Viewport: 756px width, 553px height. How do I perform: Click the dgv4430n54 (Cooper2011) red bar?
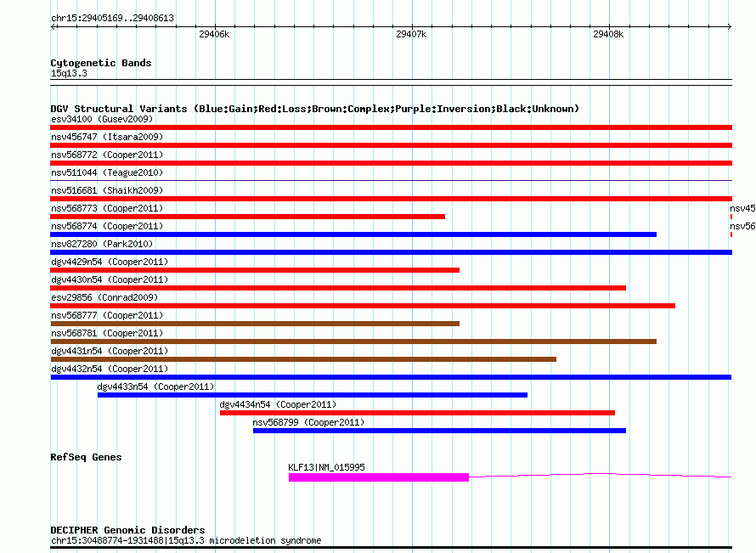pos(338,288)
